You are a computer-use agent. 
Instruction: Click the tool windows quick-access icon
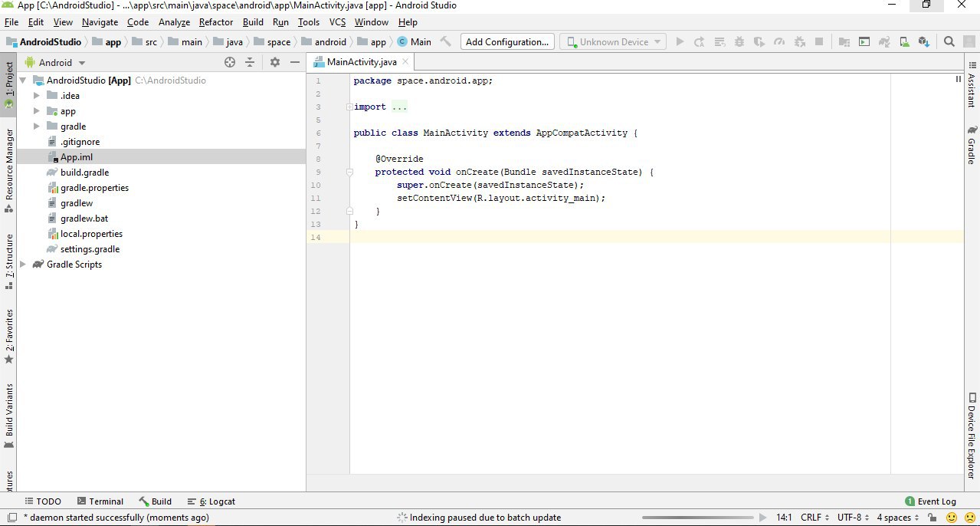tap(11, 518)
